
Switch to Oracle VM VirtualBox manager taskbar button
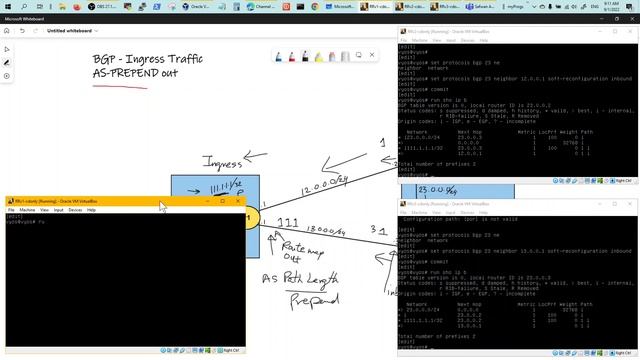click(196, 7)
